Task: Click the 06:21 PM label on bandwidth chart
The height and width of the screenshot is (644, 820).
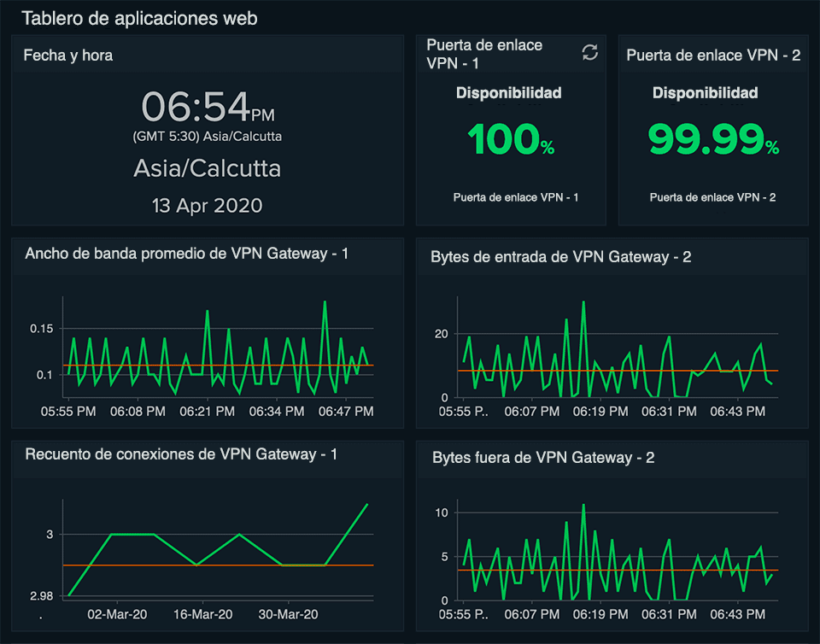Action: tap(207, 412)
